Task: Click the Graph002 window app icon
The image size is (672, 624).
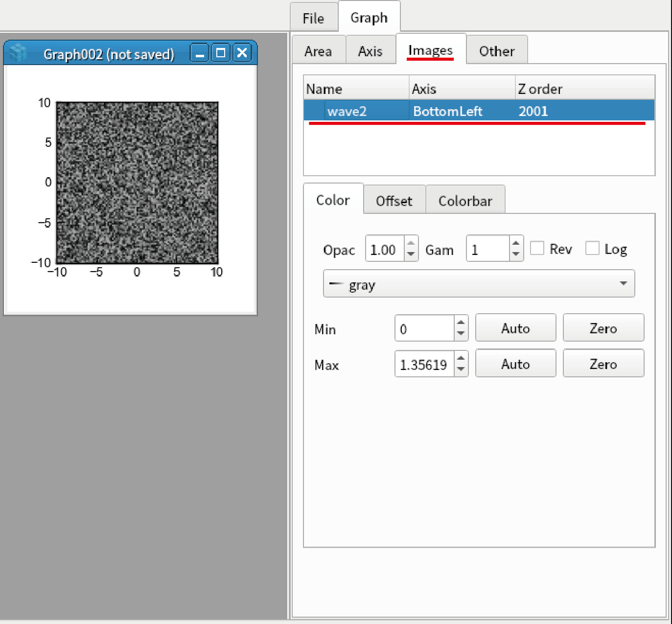Action: 19,53
